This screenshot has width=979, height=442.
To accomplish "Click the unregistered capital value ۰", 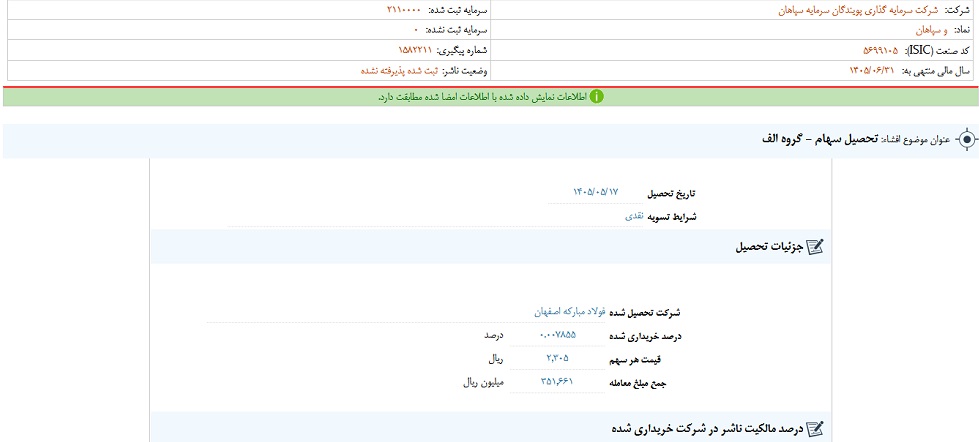I will pos(416,30).
